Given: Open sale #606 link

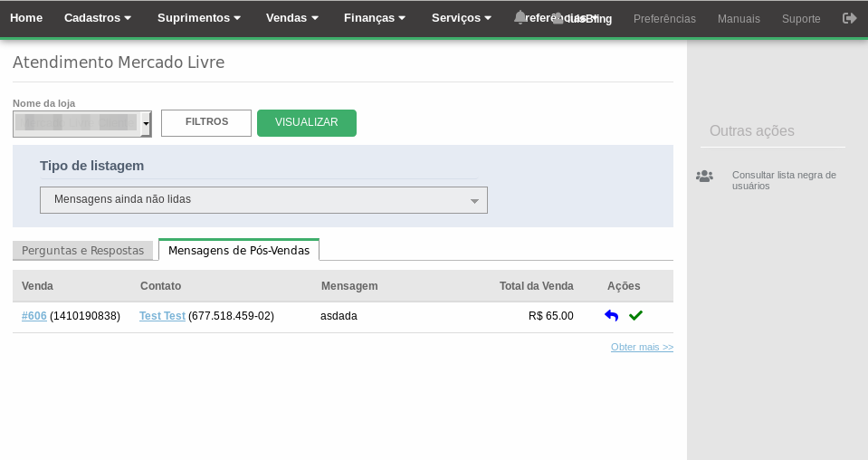Looking at the screenshot, I should (x=33, y=315).
